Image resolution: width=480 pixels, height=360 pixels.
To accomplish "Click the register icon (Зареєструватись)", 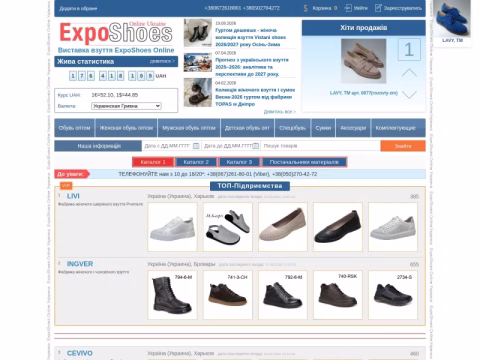I will tap(398, 8).
